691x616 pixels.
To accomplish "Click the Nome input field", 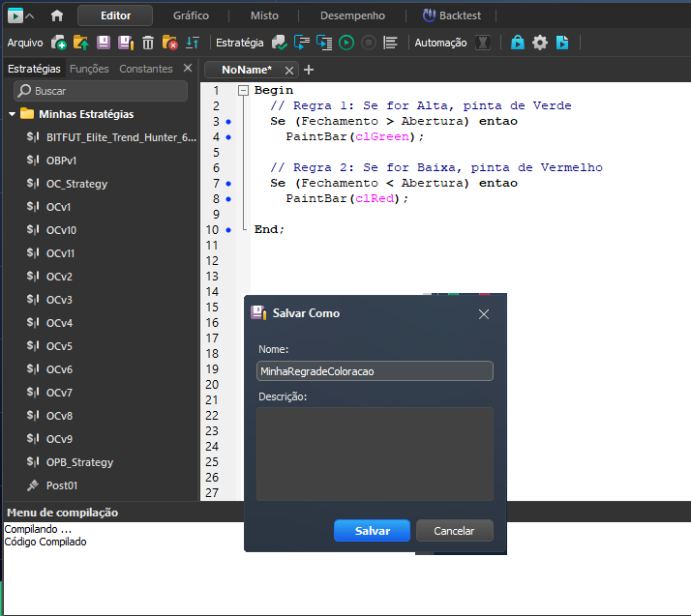I will (x=375, y=371).
